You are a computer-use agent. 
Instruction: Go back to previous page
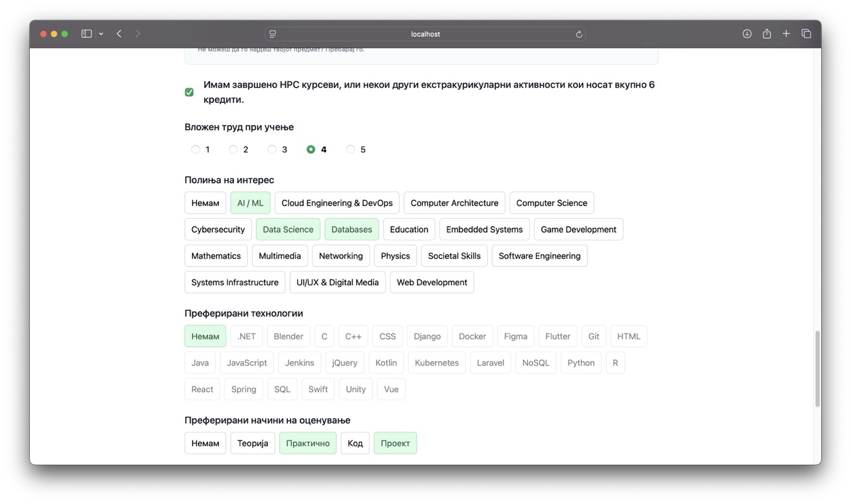point(119,34)
